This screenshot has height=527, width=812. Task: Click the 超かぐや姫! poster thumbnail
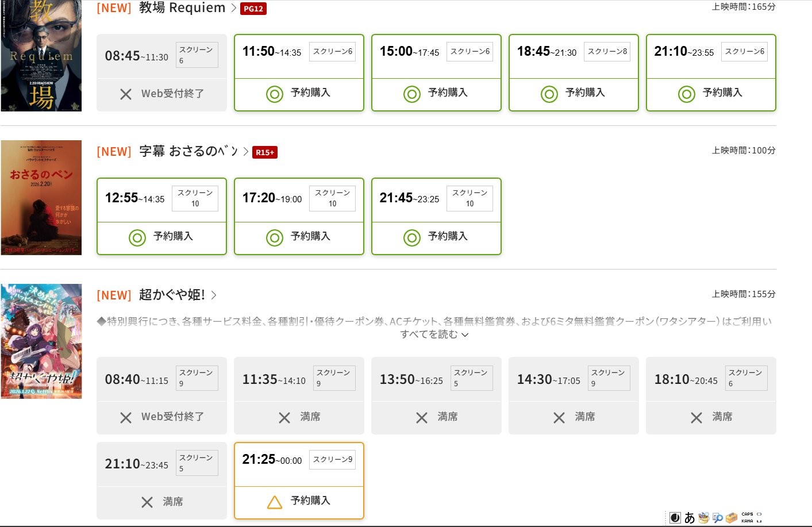41,341
